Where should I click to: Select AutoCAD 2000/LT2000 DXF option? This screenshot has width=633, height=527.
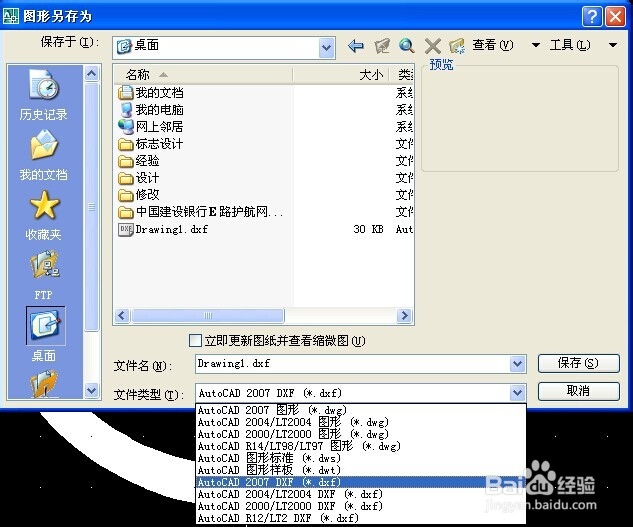pos(361,506)
